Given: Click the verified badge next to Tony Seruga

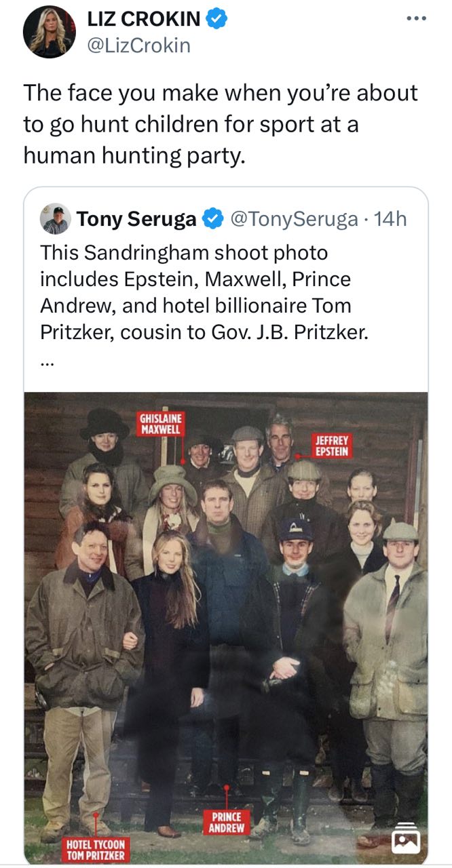Looking at the screenshot, I should (x=213, y=219).
